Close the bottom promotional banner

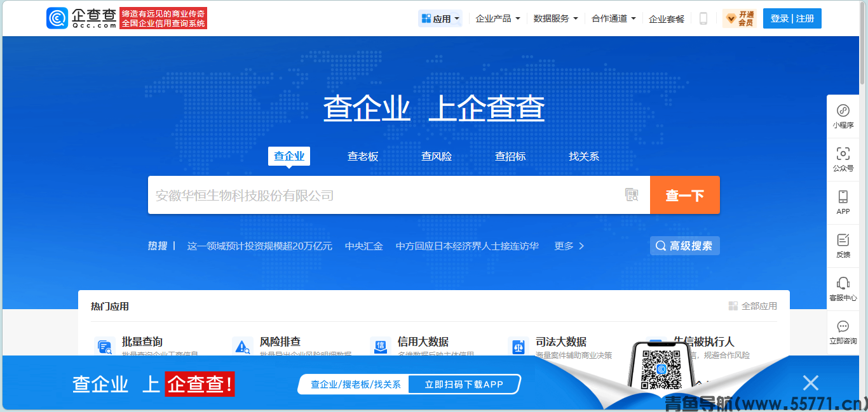point(810,383)
